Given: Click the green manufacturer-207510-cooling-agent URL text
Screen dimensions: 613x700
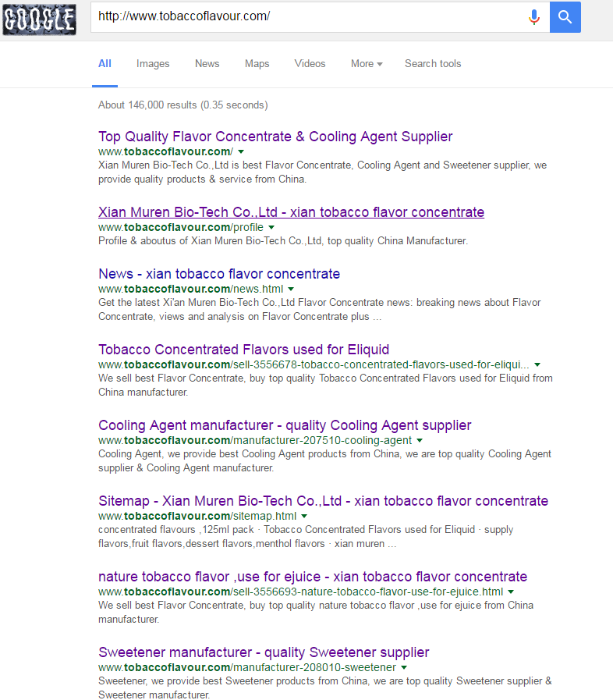Looking at the screenshot, I should (255, 440).
